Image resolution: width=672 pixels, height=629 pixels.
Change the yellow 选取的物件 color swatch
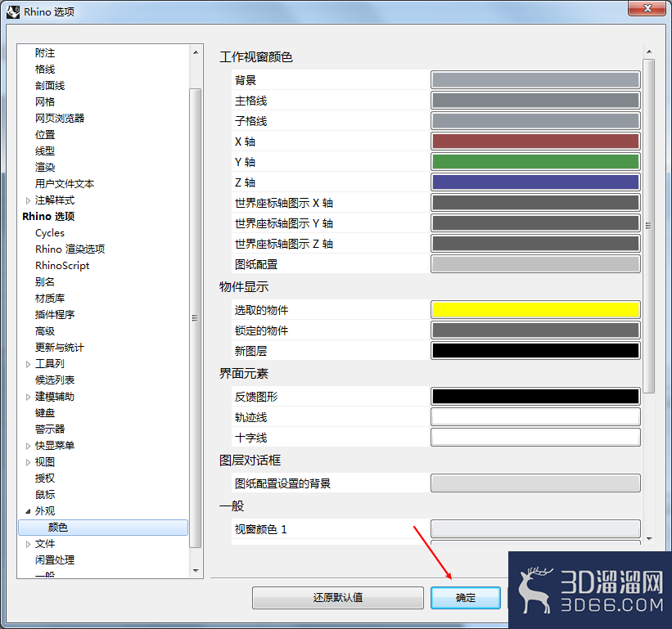[535, 310]
